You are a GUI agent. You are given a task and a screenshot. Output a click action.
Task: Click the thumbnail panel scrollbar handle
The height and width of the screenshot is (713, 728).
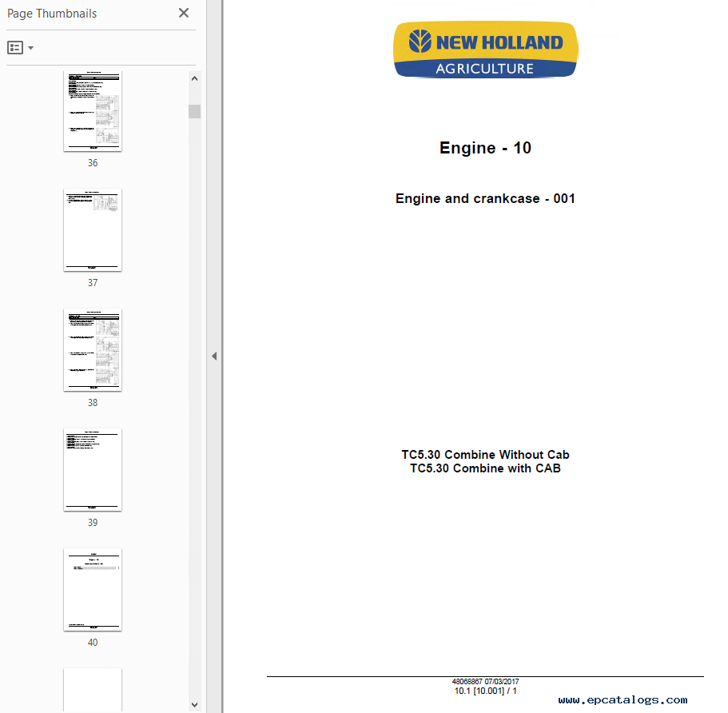click(x=194, y=111)
